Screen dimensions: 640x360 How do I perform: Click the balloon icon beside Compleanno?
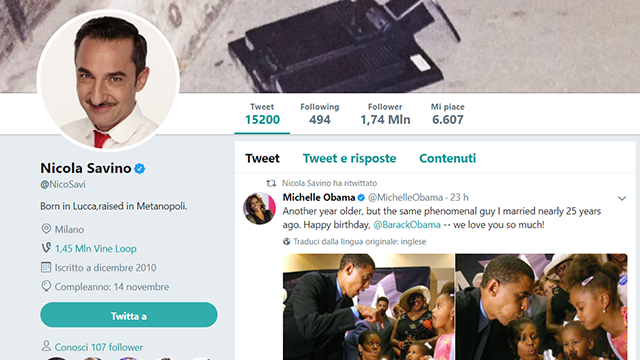46,286
